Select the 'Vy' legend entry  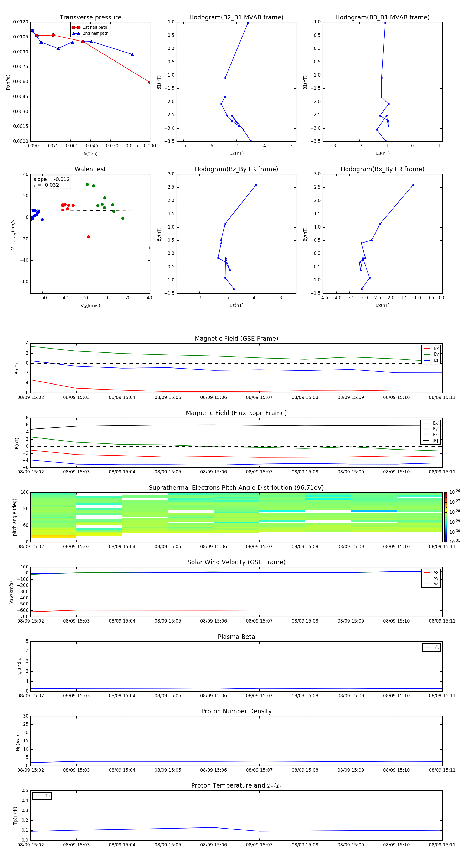[431, 578]
